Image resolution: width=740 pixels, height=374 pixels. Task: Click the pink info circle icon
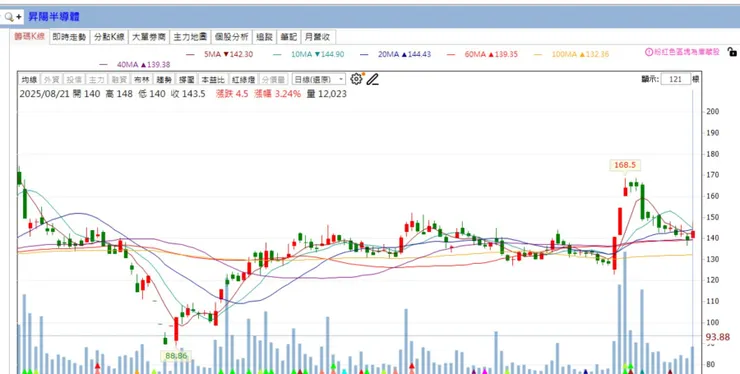point(648,52)
